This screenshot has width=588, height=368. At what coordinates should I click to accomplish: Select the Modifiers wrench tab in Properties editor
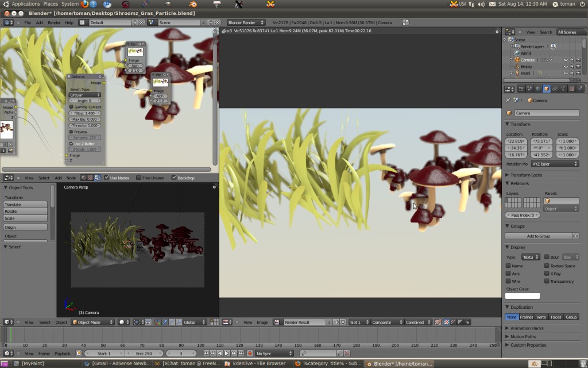pyautogui.click(x=563, y=89)
